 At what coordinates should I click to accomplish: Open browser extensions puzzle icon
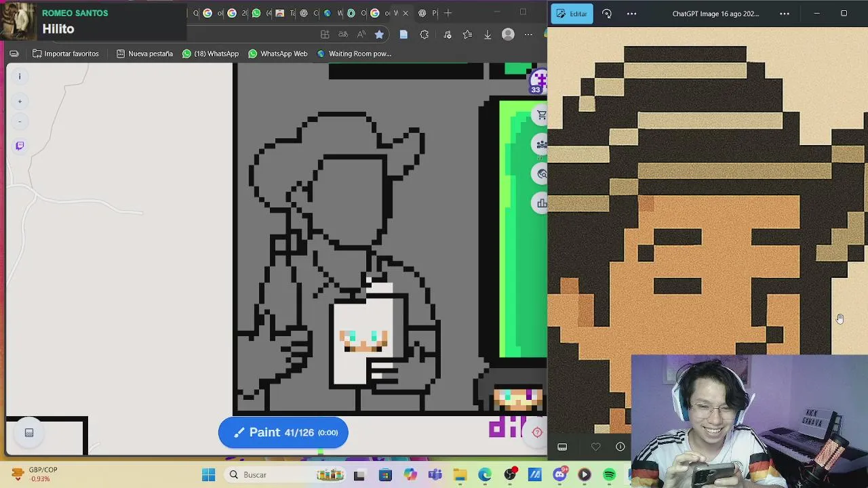pos(425,35)
